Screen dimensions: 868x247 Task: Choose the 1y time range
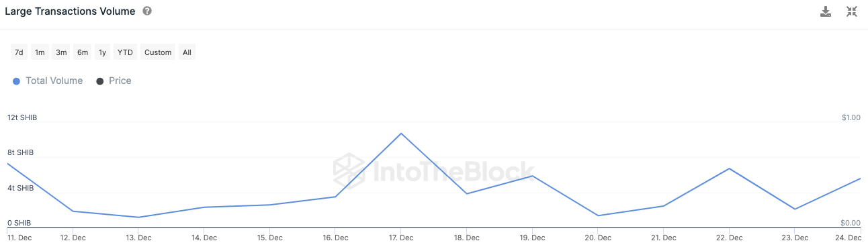(102, 52)
